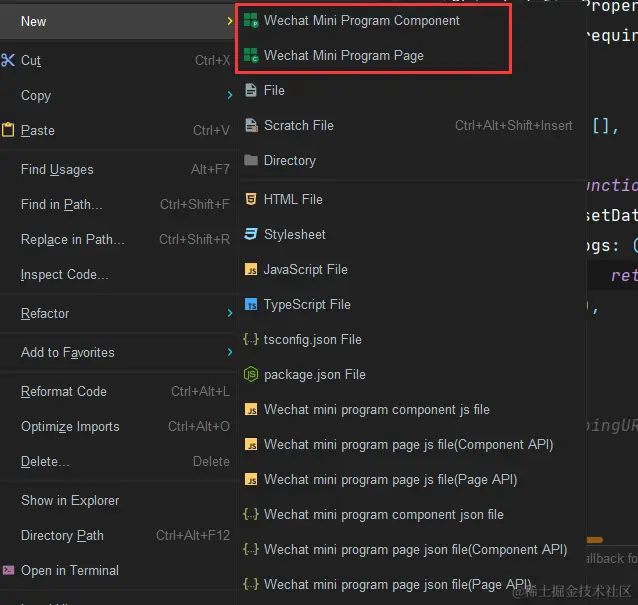Click JS icon for page js file(Page API)
The height and width of the screenshot is (605, 638).
(x=251, y=479)
